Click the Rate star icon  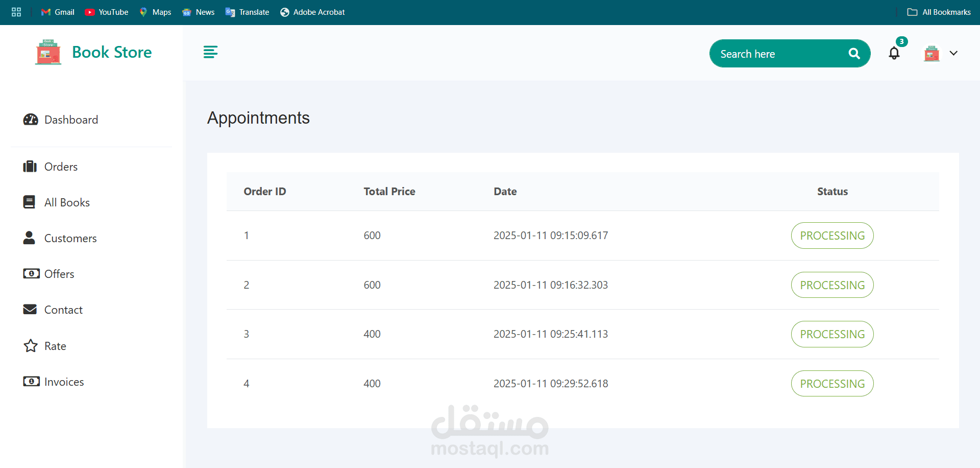(x=31, y=346)
